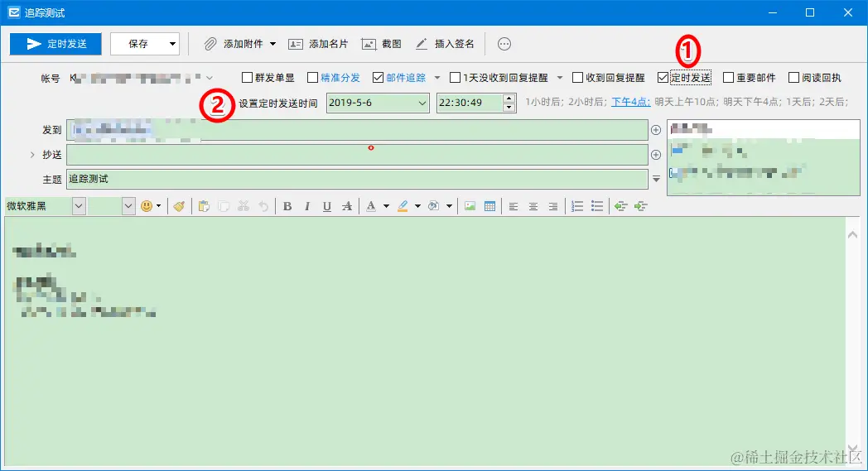Enable the 重要邮件 checkbox
Screen dimensions: 868x471
[729, 78]
